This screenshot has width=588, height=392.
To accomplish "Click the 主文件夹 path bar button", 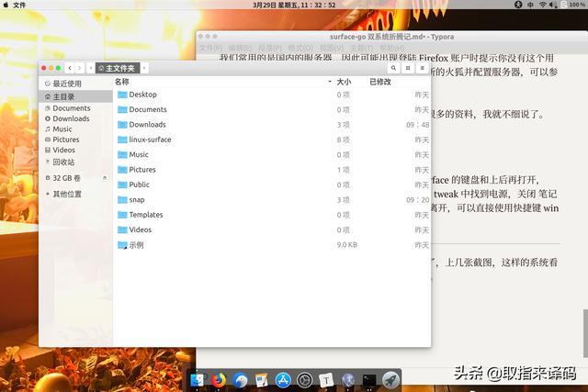I will coord(118,68).
